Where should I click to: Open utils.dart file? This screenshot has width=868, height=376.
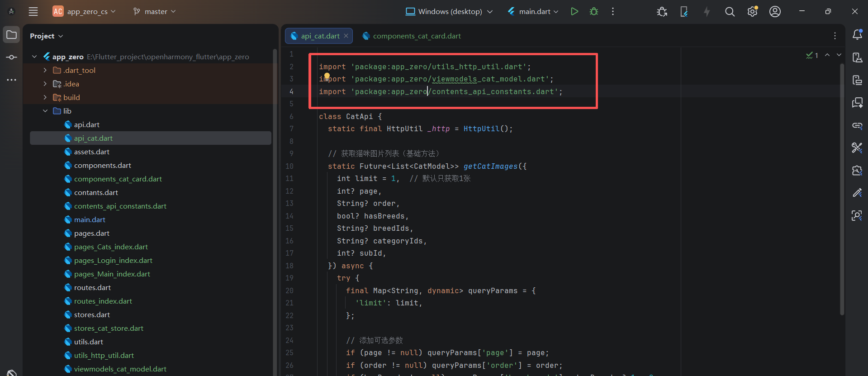pyautogui.click(x=88, y=342)
